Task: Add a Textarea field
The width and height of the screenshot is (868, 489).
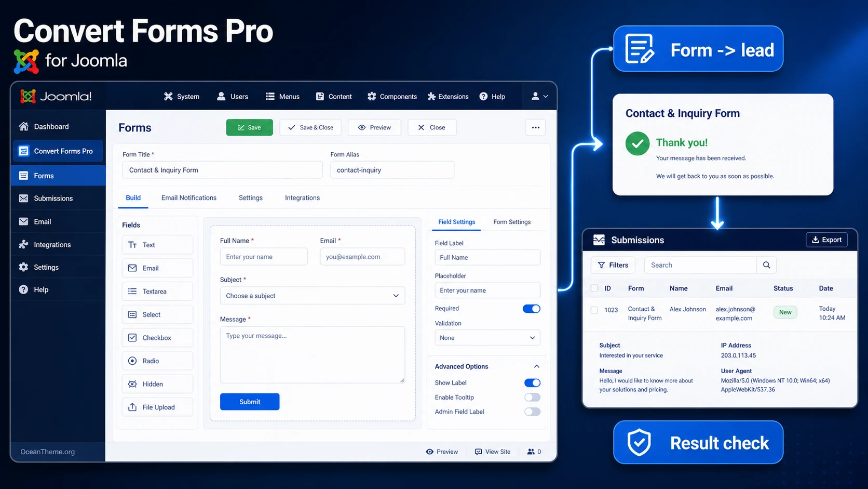Action: click(x=157, y=292)
